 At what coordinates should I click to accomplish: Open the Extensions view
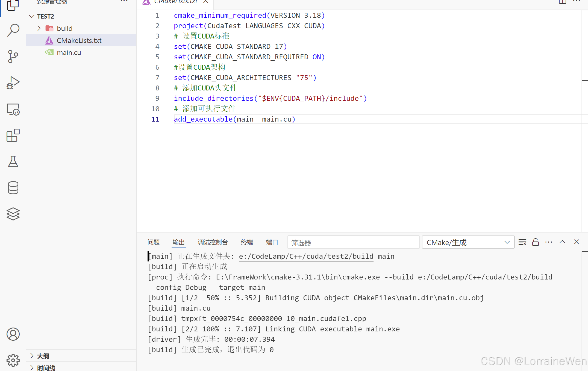click(13, 136)
